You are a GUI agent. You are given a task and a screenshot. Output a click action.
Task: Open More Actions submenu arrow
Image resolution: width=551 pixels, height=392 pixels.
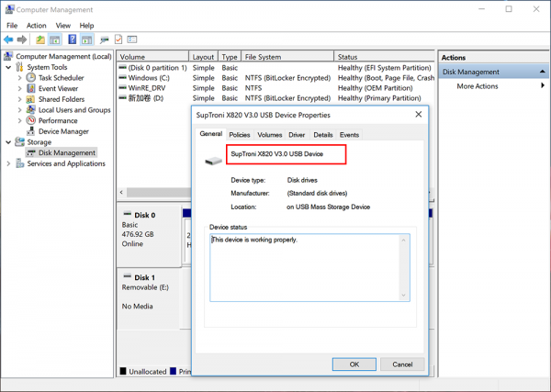point(543,85)
